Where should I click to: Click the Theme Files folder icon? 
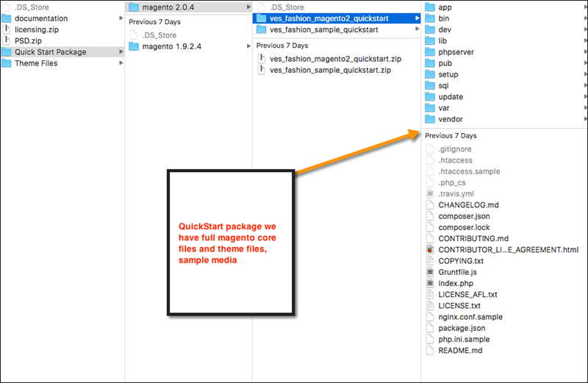coord(7,63)
